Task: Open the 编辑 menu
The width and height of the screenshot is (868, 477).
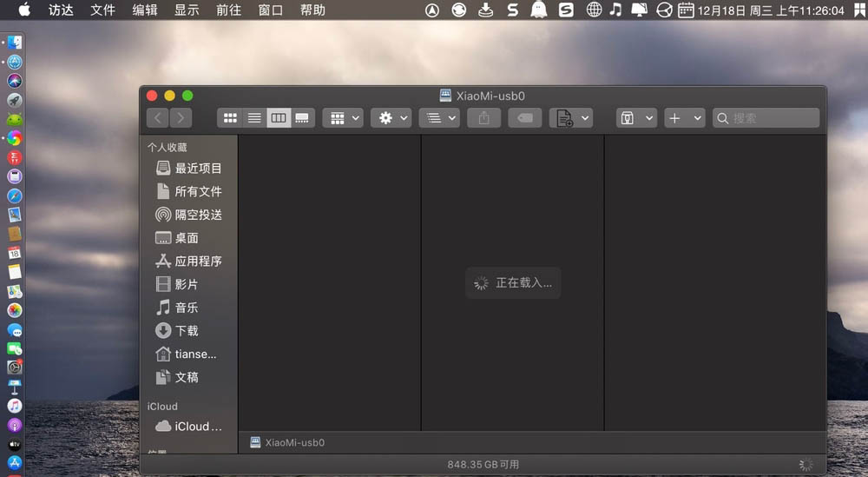Action: [145, 10]
